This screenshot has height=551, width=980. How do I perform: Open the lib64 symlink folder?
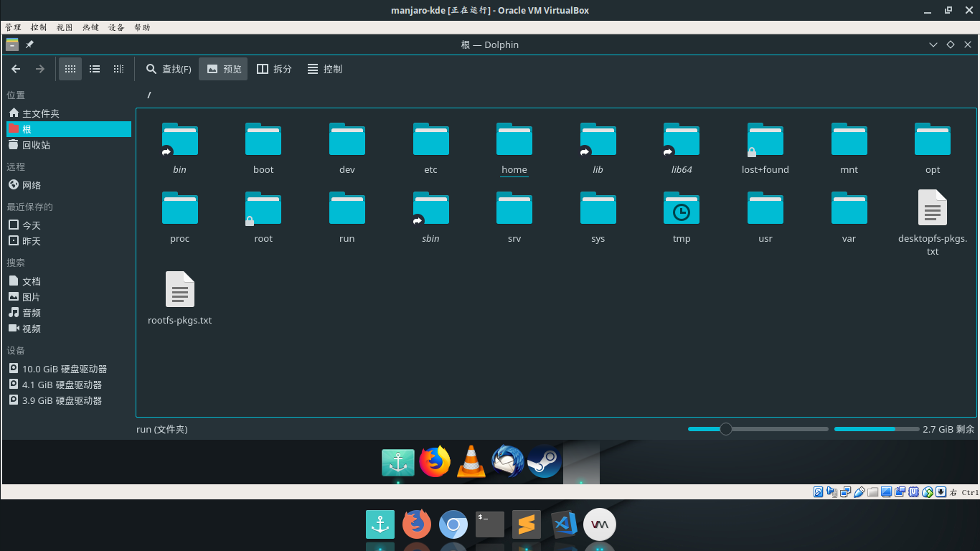(682, 149)
